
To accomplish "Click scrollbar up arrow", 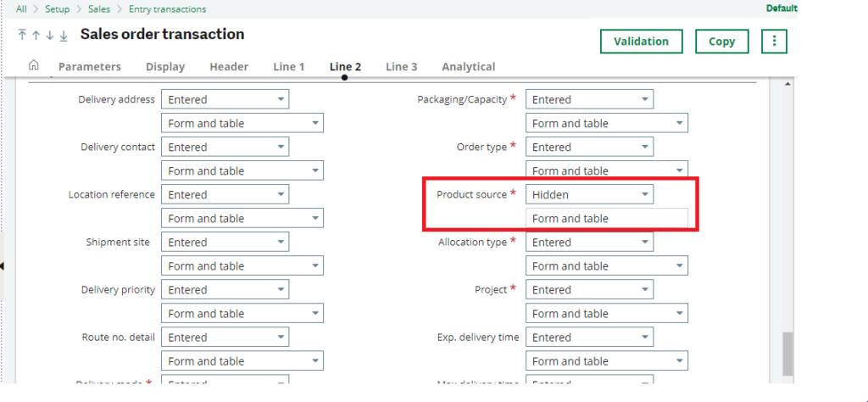I will (787, 84).
